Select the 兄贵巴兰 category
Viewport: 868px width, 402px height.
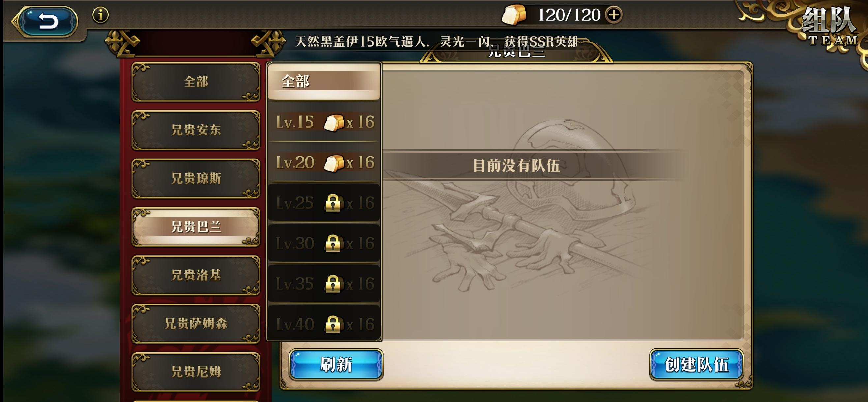pos(196,227)
